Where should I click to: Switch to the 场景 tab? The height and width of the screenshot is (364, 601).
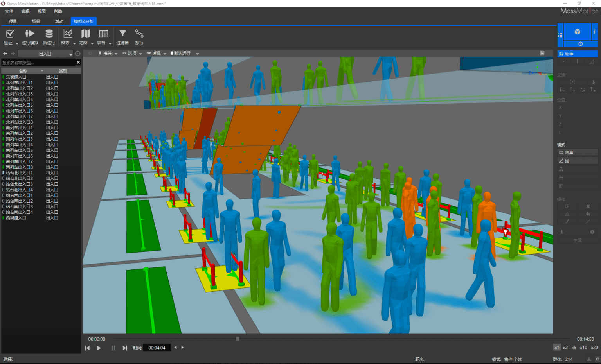tap(35, 21)
